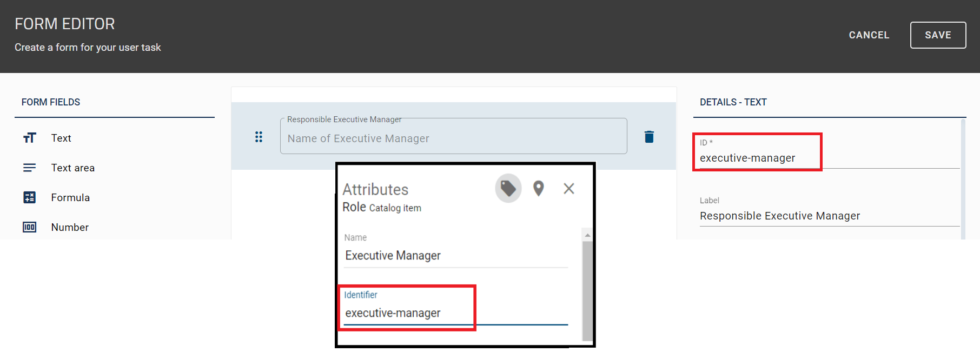
Task: Delete the Responsible Executive Manager field
Action: [x=649, y=137]
